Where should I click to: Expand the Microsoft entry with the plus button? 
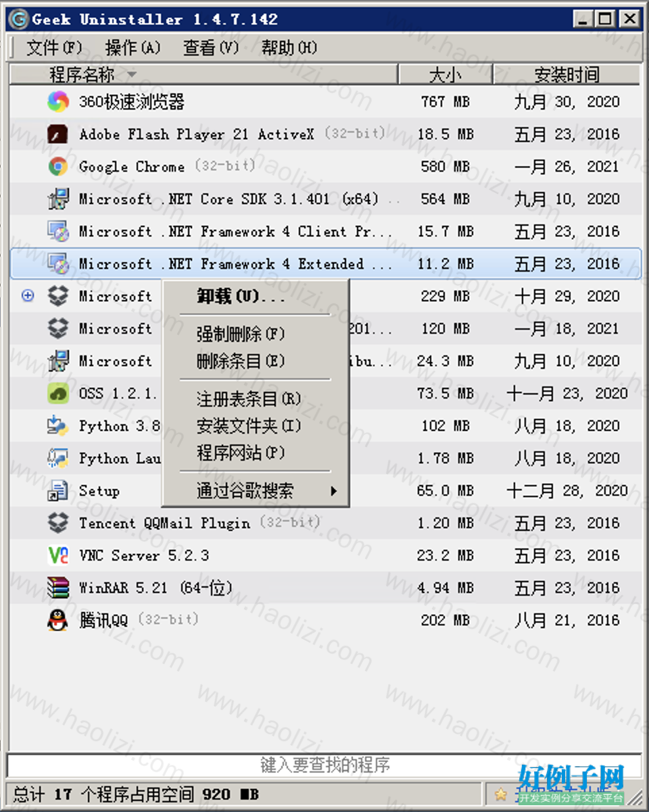(28, 296)
